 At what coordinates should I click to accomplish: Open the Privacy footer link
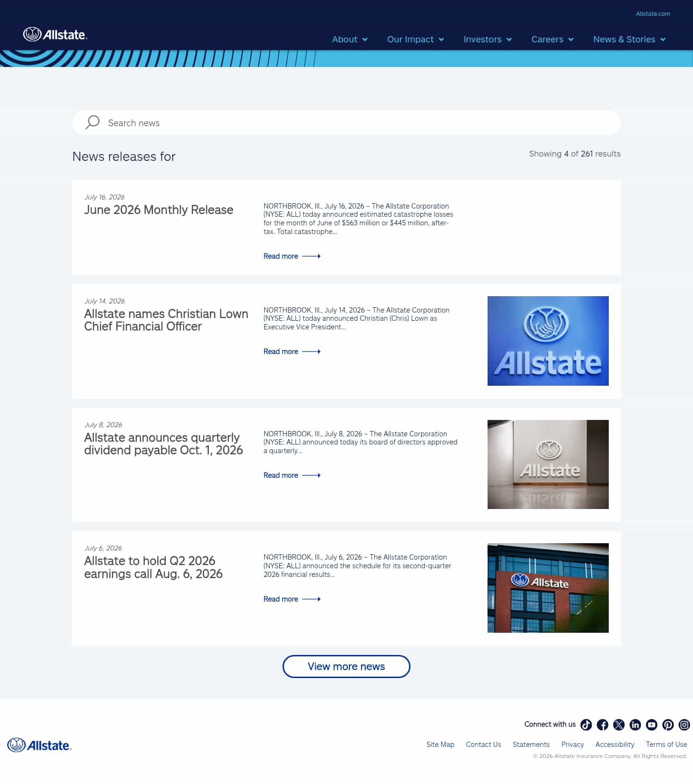(573, 745)
